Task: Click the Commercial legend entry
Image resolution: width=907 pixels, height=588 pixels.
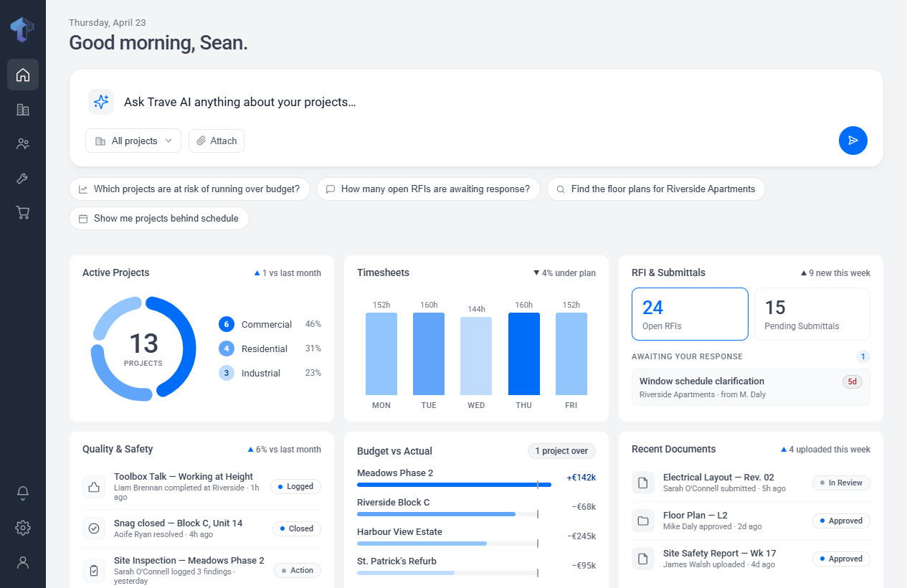Action: point(270,324)
